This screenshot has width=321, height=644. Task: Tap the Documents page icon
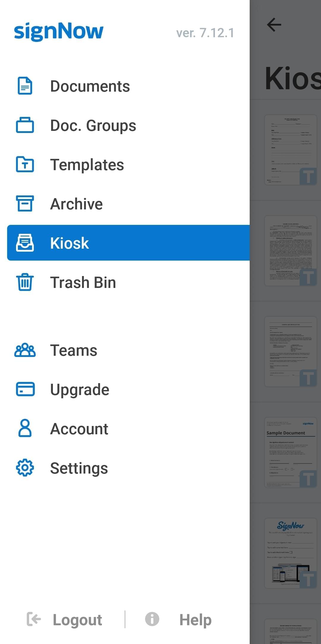tap(25, 86)
